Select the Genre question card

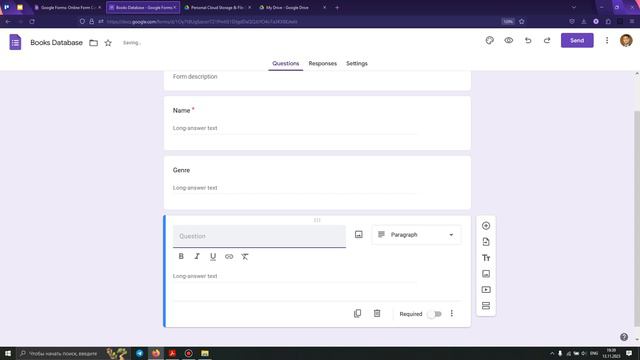coord(317,182)
